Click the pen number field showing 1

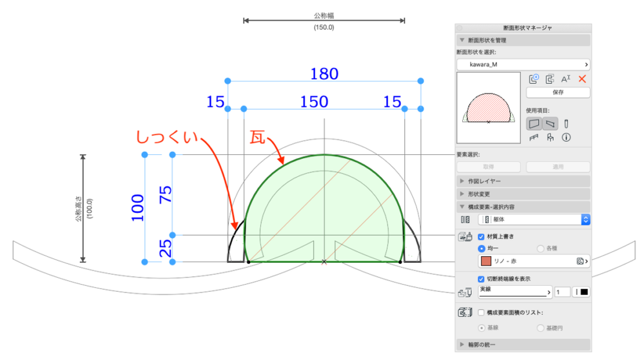[562, 292]
